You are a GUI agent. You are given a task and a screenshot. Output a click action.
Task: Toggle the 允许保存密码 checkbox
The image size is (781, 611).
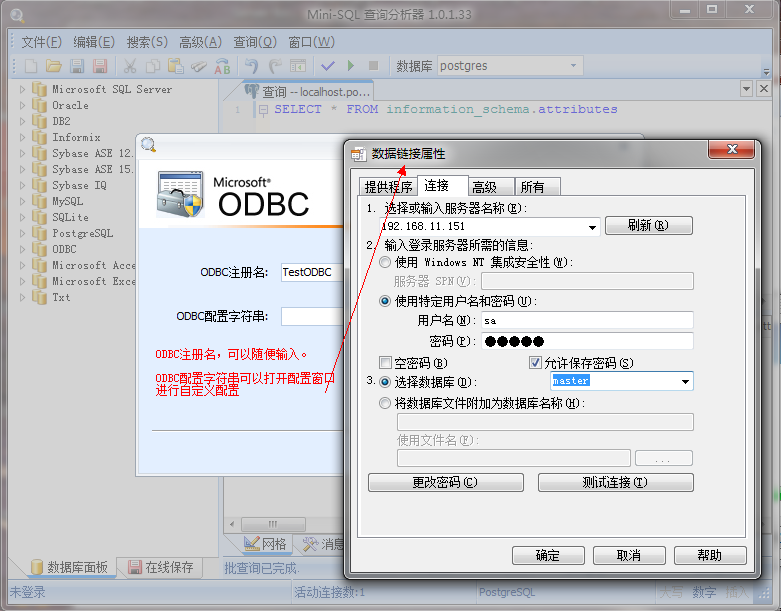click(x=535, y=362)
